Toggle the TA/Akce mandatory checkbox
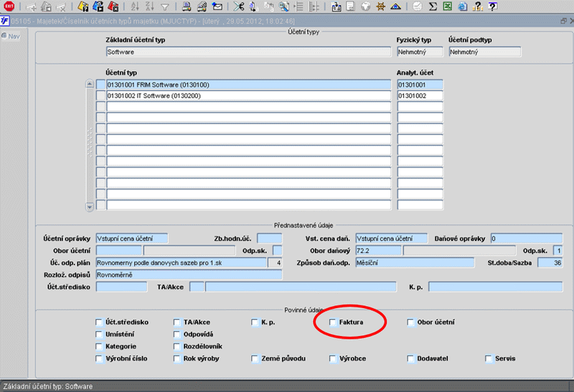This screenshot has height=392, width=574. click(x=177, y=322)
